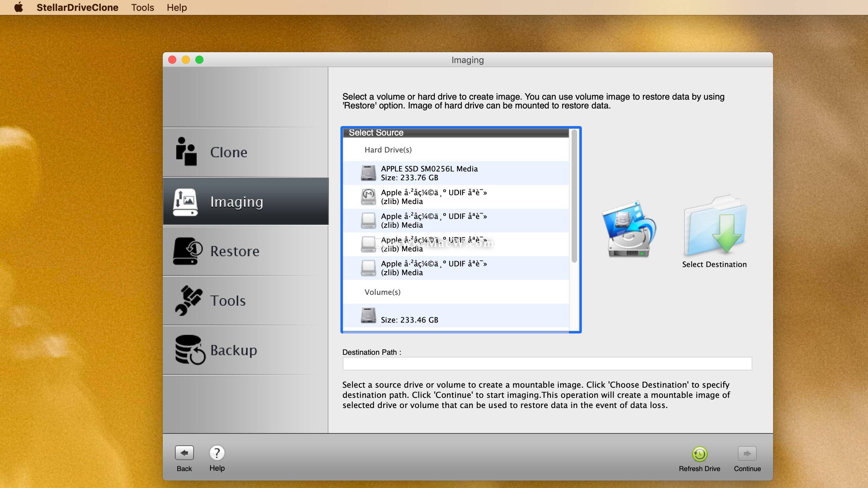Maximize the Imaging window with green button
This screenshot has width=868, height=488.
click(x=199, y=60)
